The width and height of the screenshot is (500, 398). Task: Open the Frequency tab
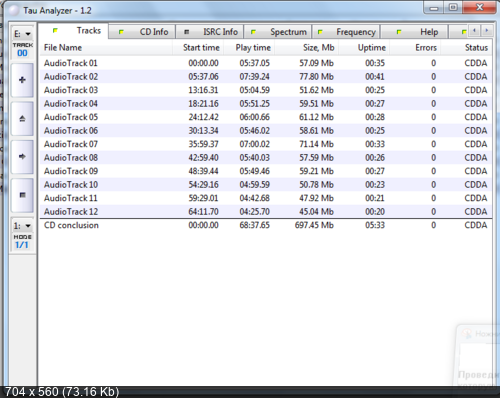346,32
